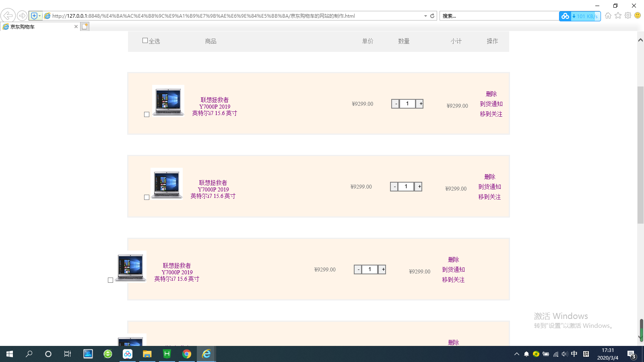Open the Windows Start menu
The height and width of the screenshot is (362, 644).
pos(10,354)
